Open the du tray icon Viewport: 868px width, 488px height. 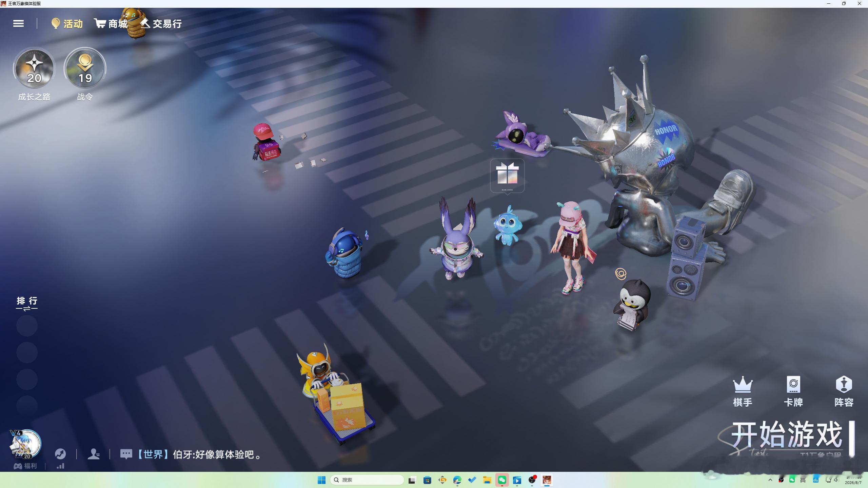[x=816, y=480]
